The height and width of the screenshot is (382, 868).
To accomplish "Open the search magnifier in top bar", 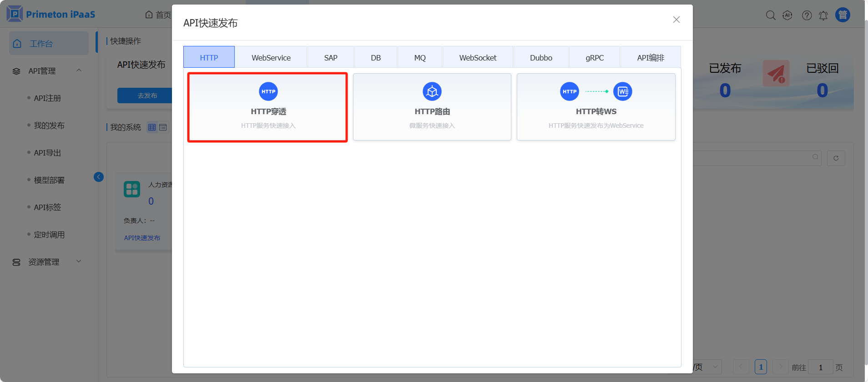I will (770, 15).
